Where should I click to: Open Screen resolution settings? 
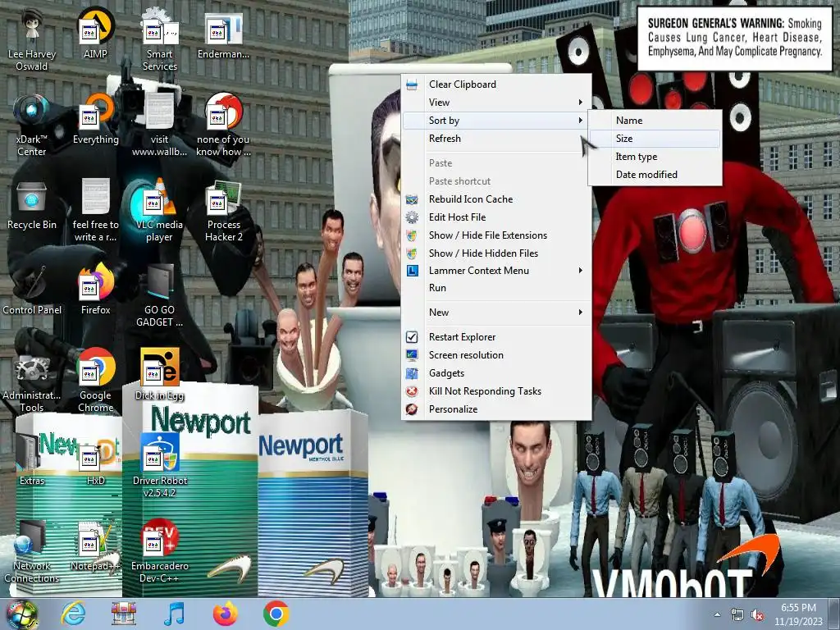[496, 355]
